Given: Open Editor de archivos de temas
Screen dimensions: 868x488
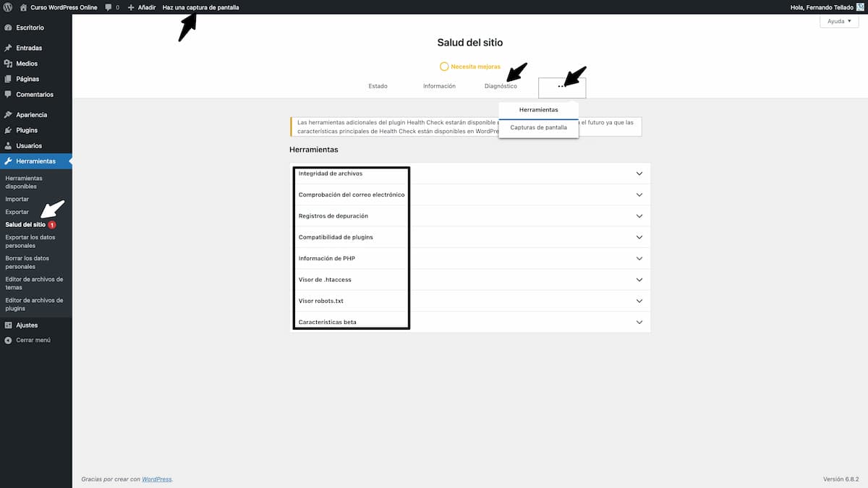Looking at the screenshot, I should pos(34,283).
